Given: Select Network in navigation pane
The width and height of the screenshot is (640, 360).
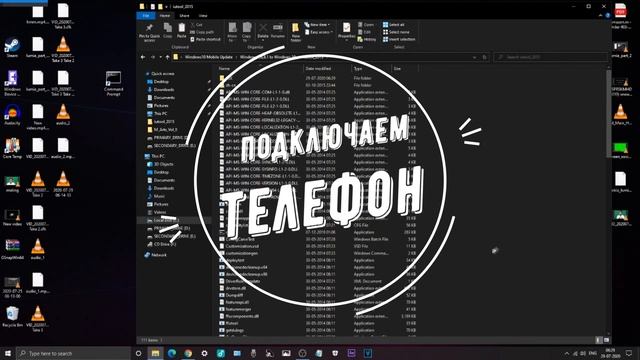Looking at the screenshot, I should 156,255.
